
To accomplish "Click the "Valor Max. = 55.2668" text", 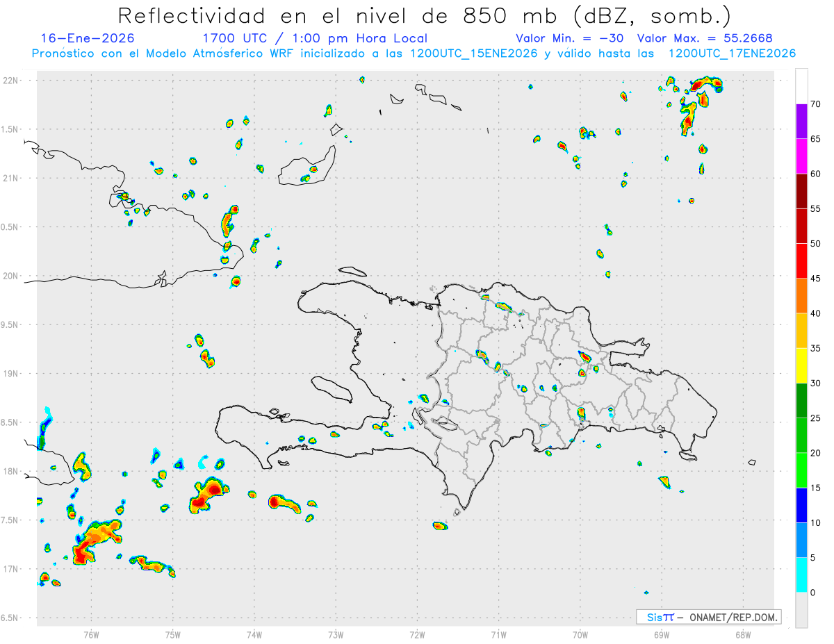I will pyautogui.click(x=705, y=39).
